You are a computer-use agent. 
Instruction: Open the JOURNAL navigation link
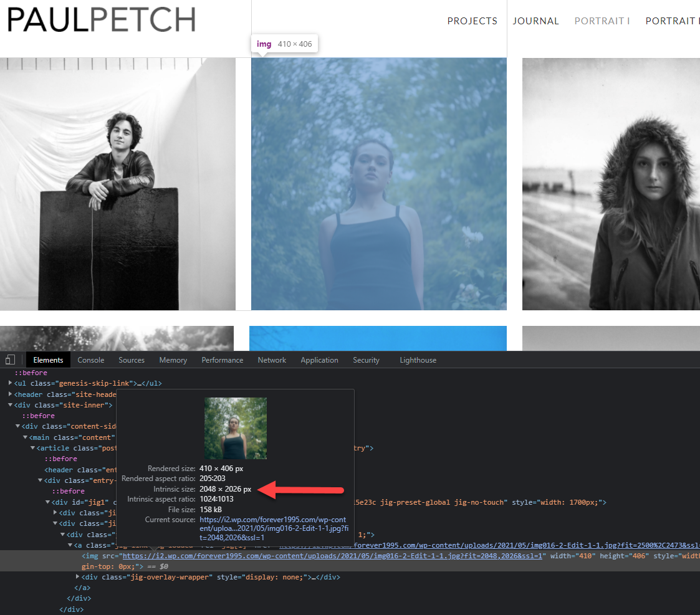pyautogui.click(x=535, y=21)
